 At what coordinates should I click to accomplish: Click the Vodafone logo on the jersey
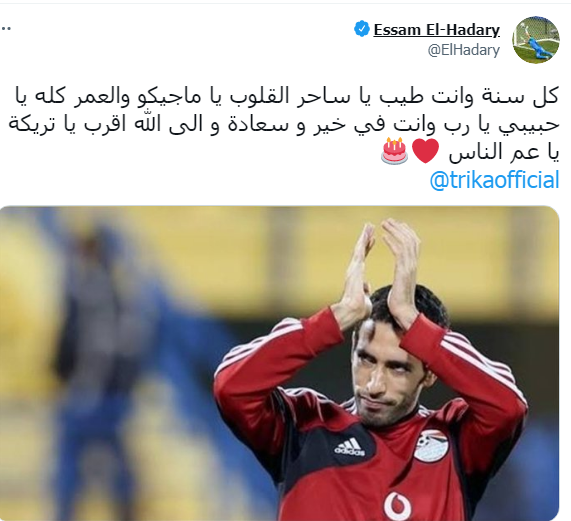[397, 505]
